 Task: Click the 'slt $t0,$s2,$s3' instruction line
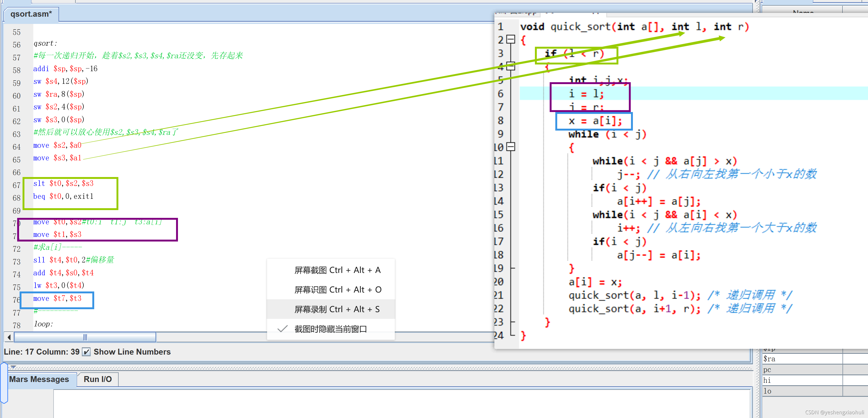[63, 183]
